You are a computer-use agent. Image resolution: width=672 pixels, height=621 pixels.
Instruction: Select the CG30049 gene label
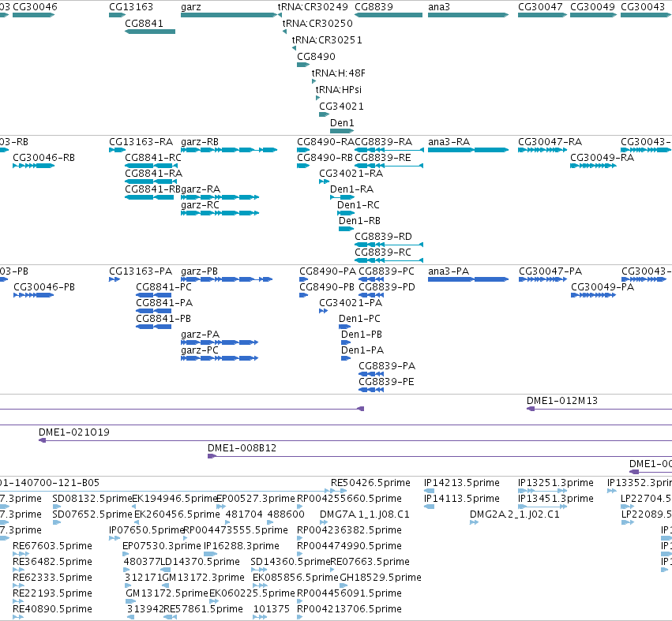(x=592, y=7)
